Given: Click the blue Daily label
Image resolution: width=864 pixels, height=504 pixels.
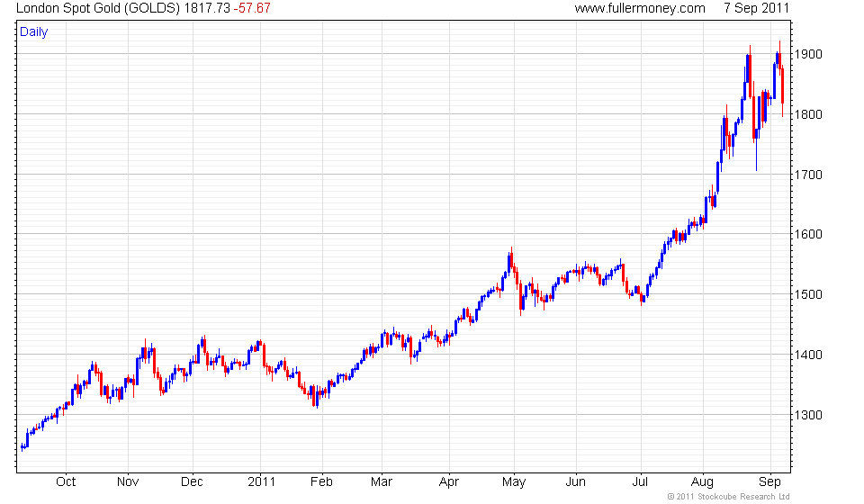Looking at the screenshot, I should [33, 31].
